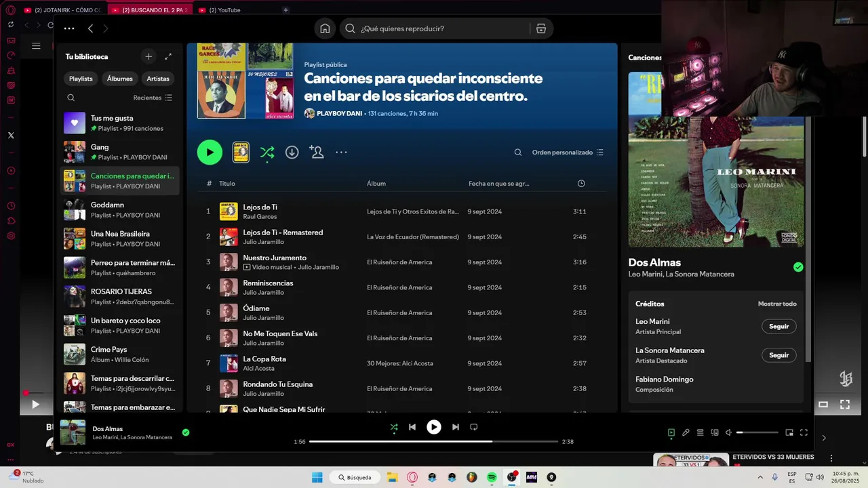Image resolution: width=868 pixels, height=488 pixels.
Task: Toggle repeat mode
Action: [x=474, y=427]
